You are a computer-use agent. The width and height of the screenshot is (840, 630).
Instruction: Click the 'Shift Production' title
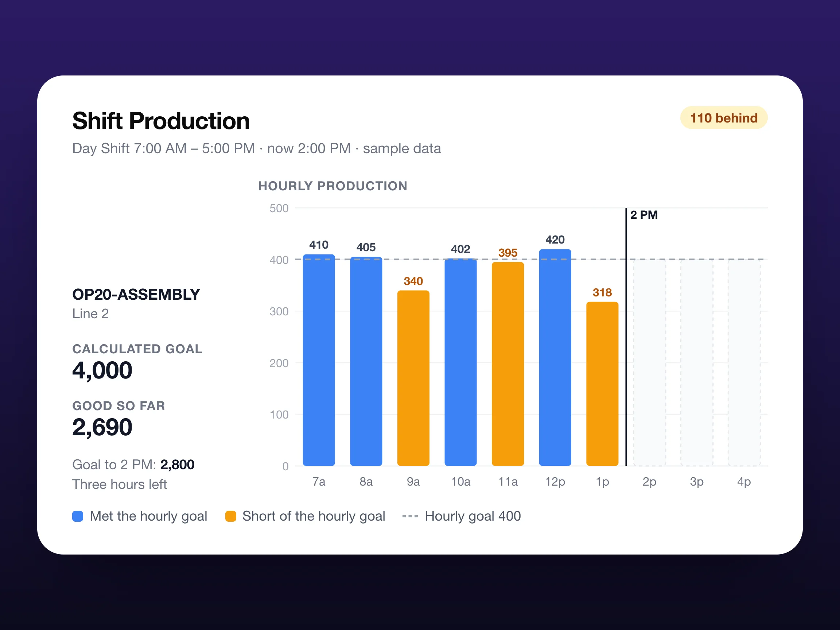pos(161,121)
